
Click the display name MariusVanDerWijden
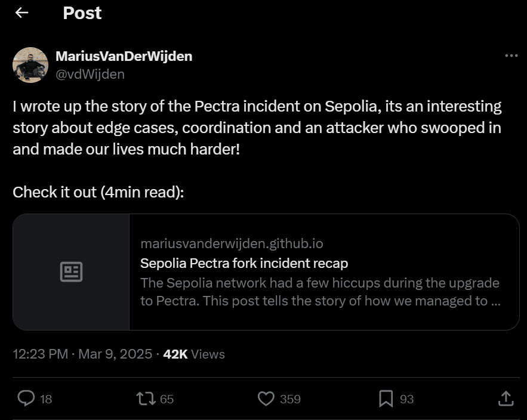click(124, 56)
